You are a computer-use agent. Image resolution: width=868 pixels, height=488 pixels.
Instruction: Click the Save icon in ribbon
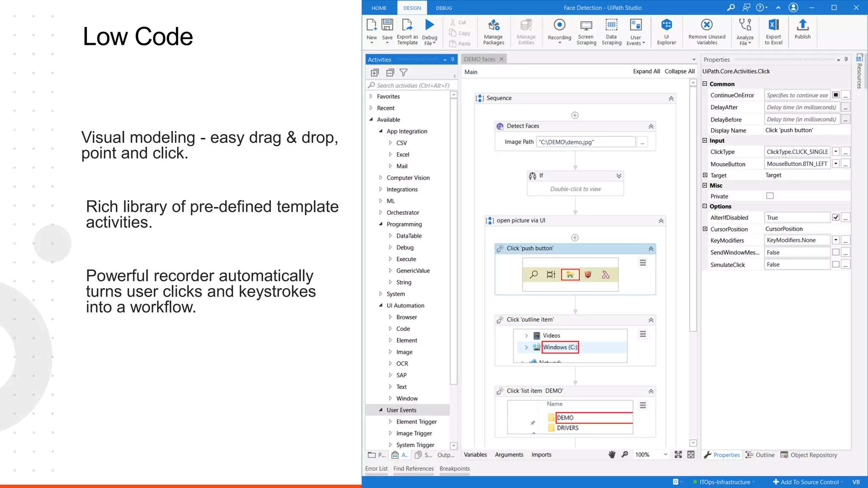pos(387,25)
